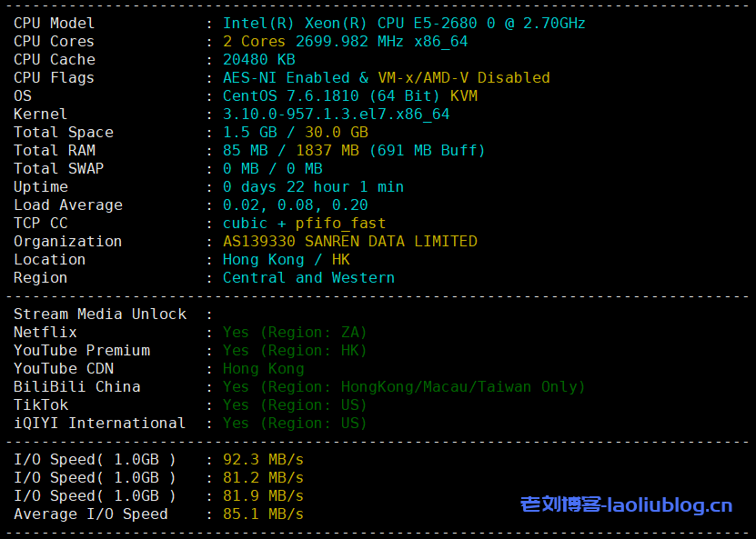The width and height of the screenshot is (756, 539).
Task: Click the Average I/O Speed 85.1 MB/s value
Action: (x=263, y=514)
